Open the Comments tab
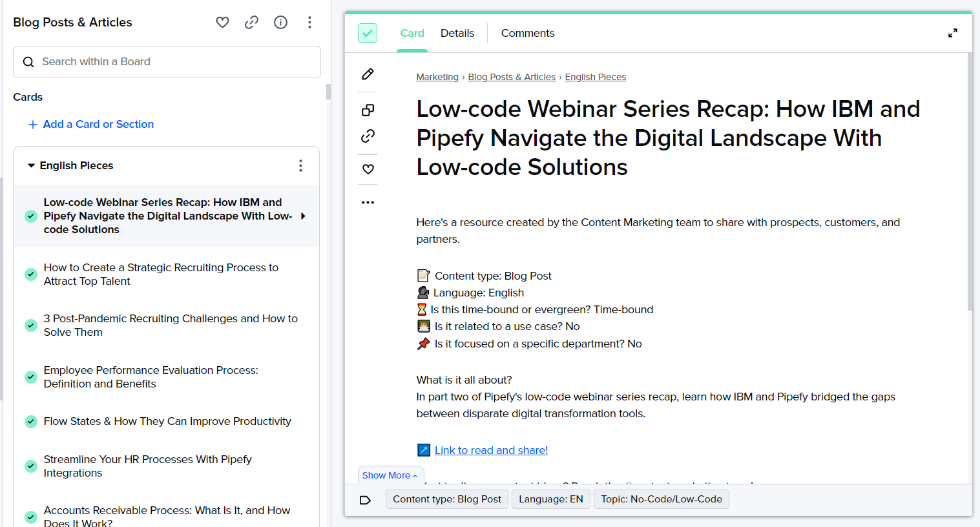Viewport: 980px width, 527px height. pos(528,34)
